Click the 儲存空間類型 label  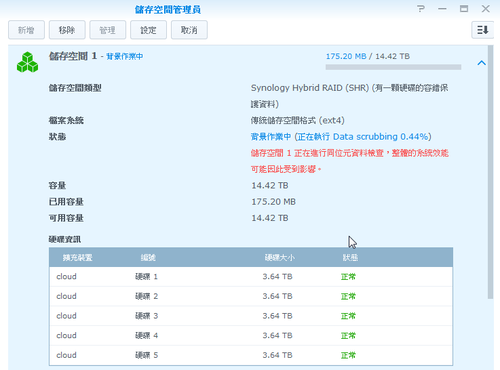click(x=75, y=88)
